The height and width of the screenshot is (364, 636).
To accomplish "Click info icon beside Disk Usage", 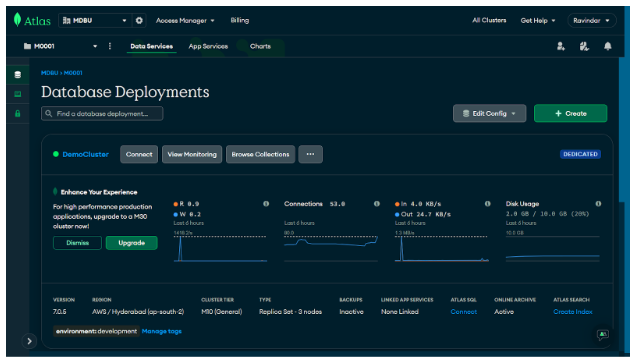I will click(598, 204).
